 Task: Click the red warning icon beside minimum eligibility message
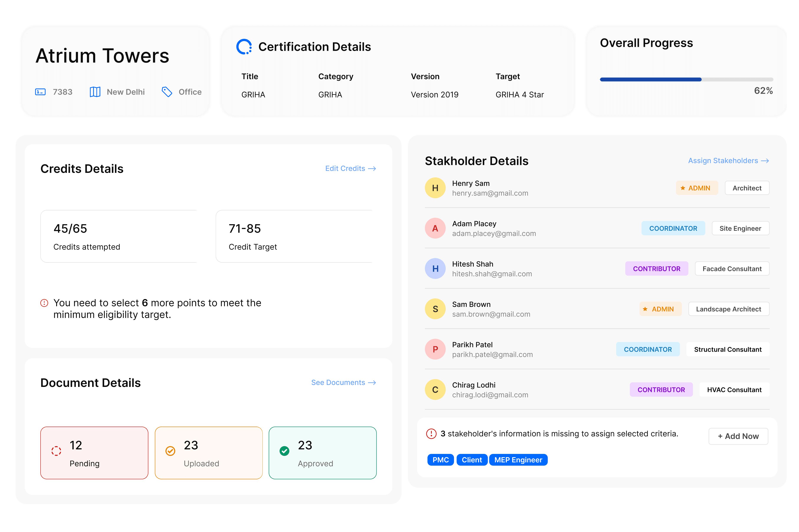pos(44,303)
